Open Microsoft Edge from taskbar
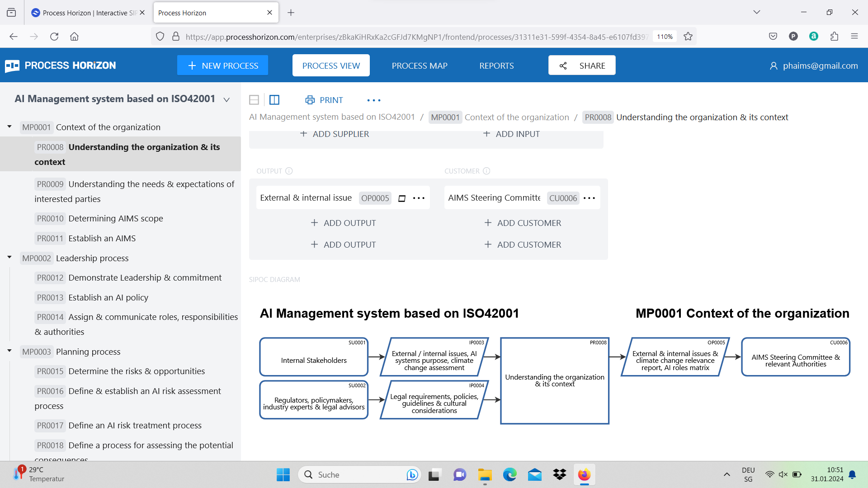The image size is (868, 488). [x=509, y=475]
